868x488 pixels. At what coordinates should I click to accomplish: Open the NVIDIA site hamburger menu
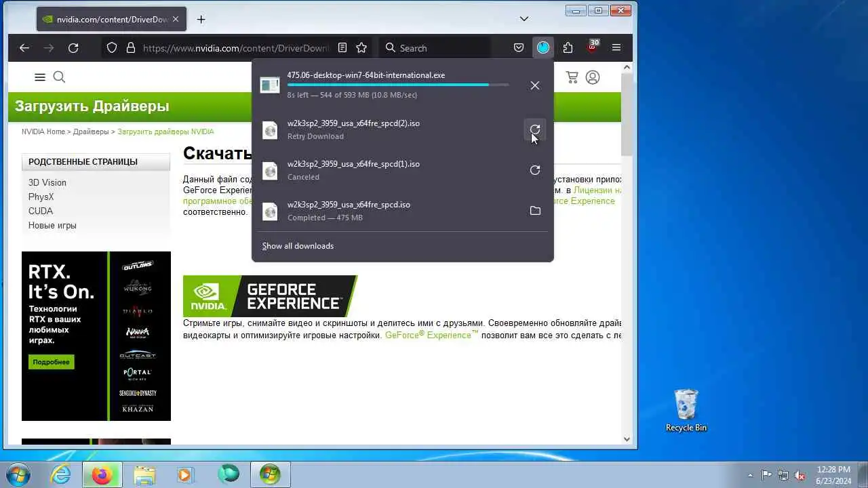pos(40,77)
